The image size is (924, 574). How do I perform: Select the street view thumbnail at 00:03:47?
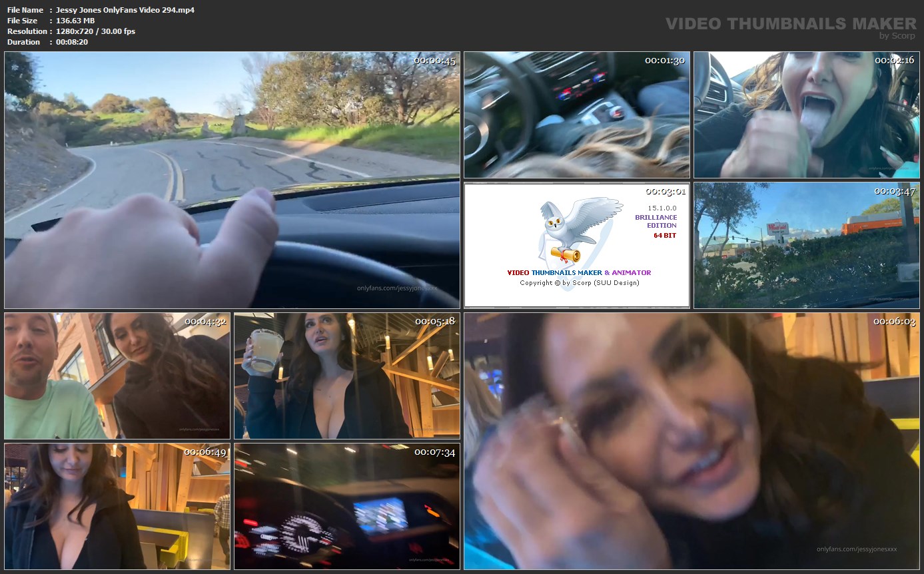tap(806, 245)
